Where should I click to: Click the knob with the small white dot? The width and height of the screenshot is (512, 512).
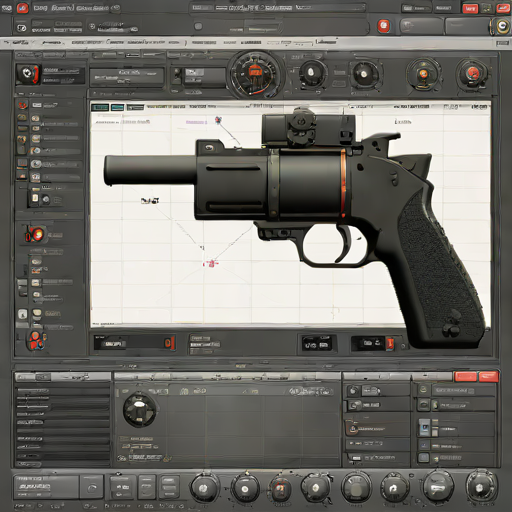click(364, 74)
